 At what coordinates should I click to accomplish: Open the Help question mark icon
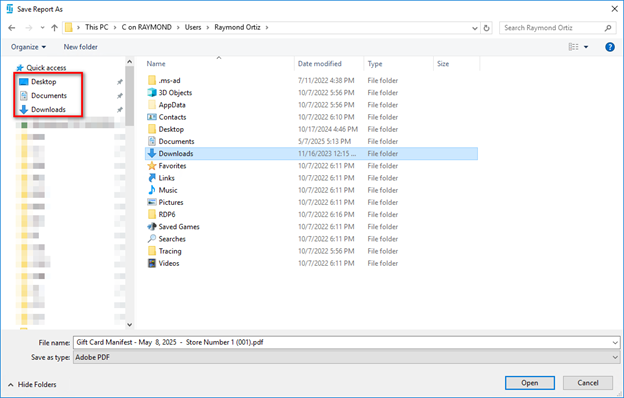[x=610, y=47]
